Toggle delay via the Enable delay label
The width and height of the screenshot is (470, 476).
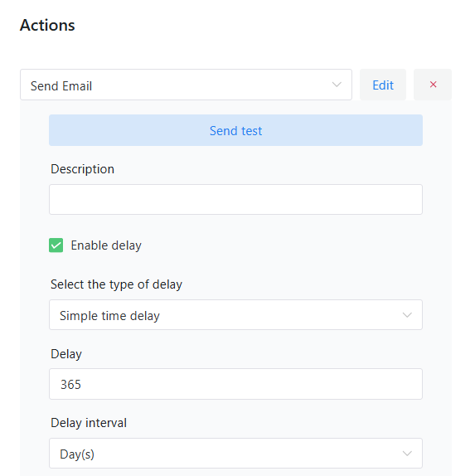point(106,245)
